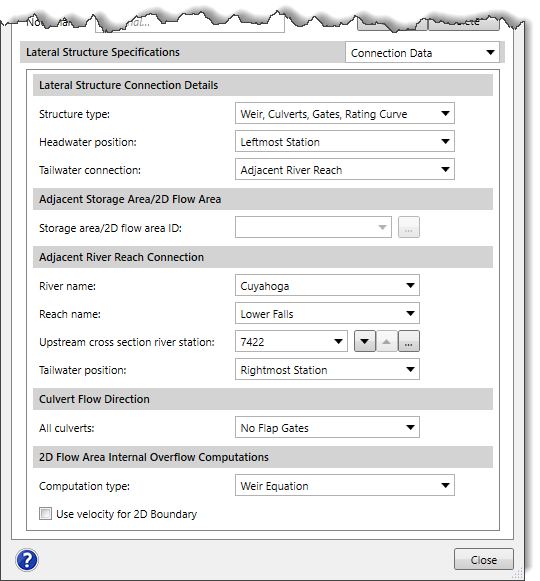Click the Adjacent Storage Area/2D Flow Area heading
This screenshot has height=581, width=540.
click(x=130, y=199)
